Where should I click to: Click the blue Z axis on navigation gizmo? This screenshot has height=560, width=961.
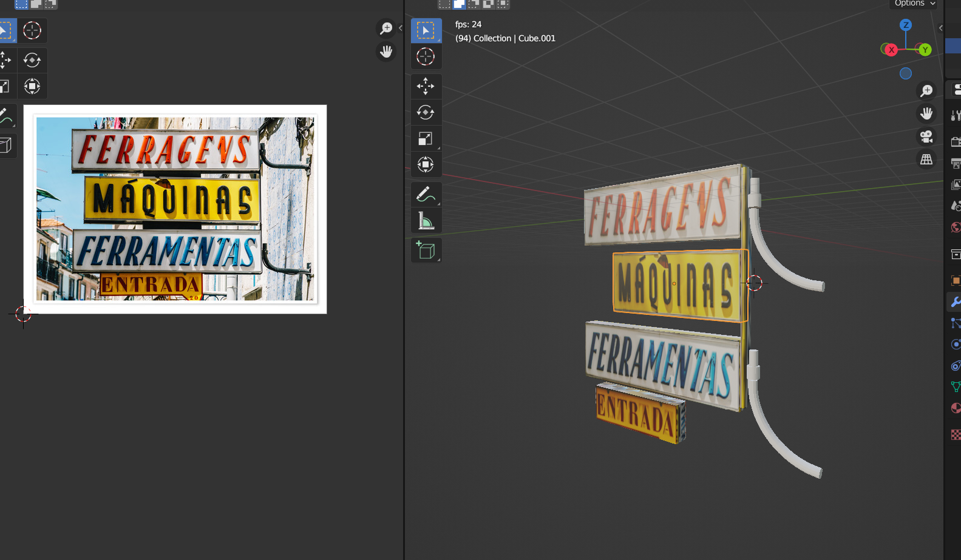pyautogui.click(x=906, y=25)
